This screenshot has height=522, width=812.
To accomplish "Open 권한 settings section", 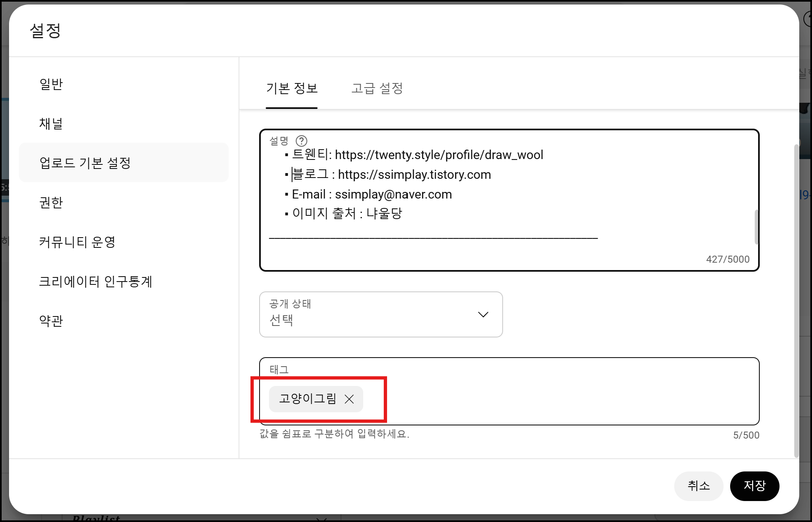I will pyautogui.click(x=51, y=202).
